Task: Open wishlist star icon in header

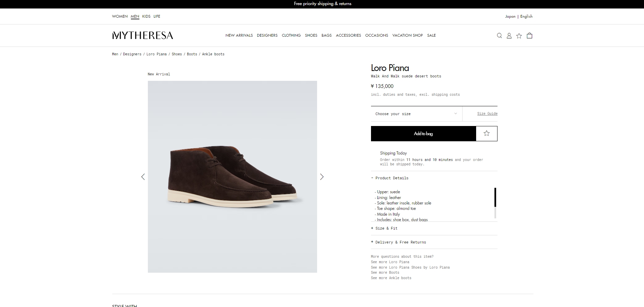Action: pyautogui.click(x=519, y=36)
